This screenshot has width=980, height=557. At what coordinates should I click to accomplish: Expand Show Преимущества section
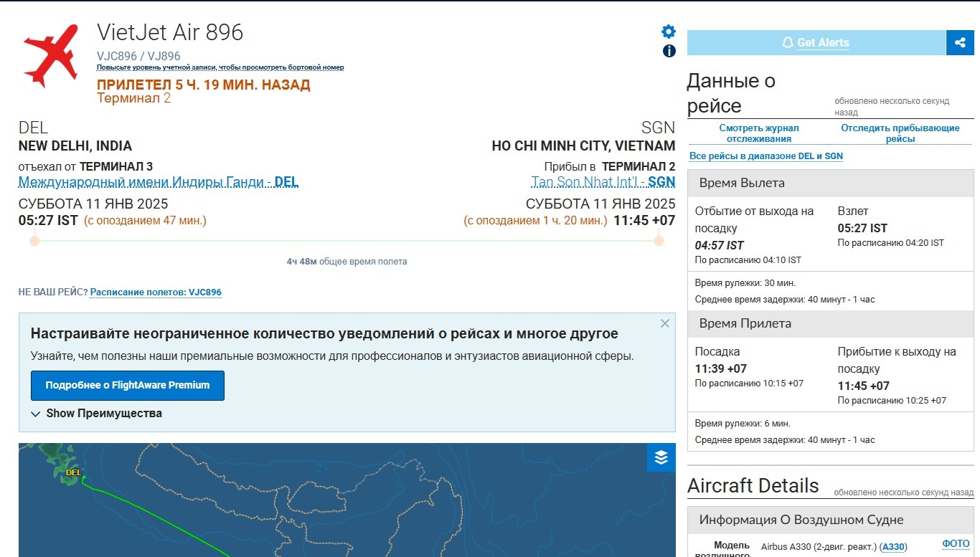point(97,414)
